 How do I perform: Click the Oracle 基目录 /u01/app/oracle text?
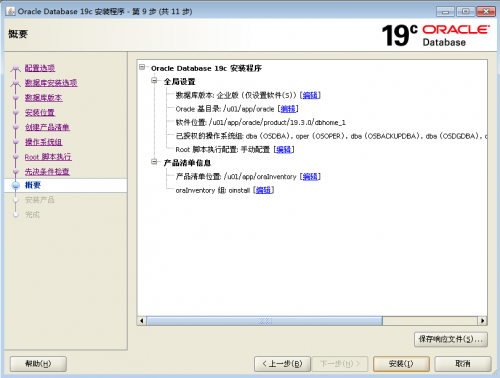pos(225,109)
